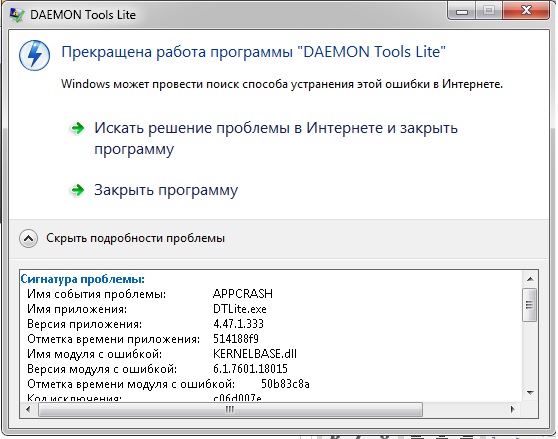Click the details pane scroll up arrow

530,279
